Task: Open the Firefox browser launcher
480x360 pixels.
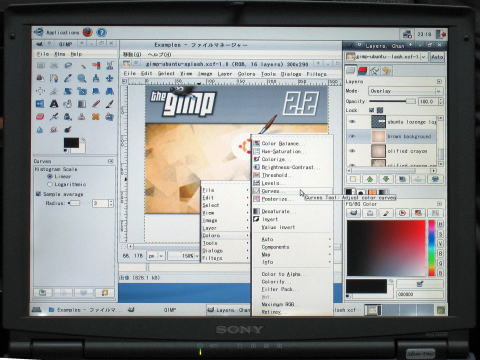Action: 87,32
